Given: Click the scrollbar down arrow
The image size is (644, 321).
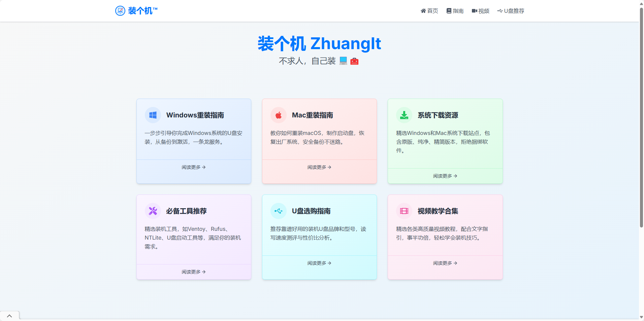Looking at the screenshot, I should (x=641, y=317).
